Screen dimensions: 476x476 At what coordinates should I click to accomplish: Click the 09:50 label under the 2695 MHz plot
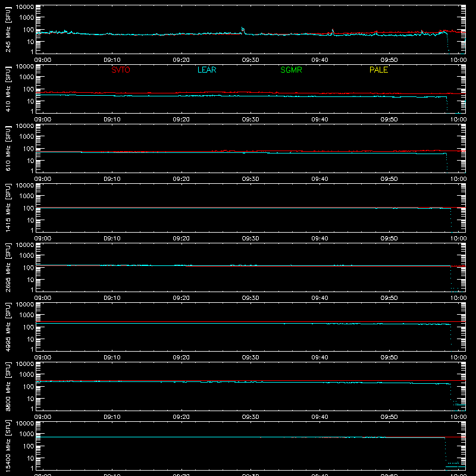click(x=389, y=298)
